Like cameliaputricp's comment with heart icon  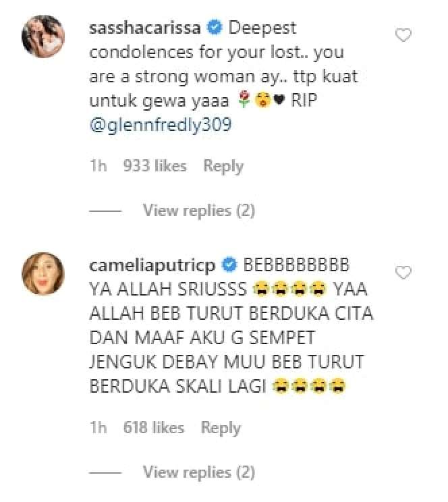point(403,272)
